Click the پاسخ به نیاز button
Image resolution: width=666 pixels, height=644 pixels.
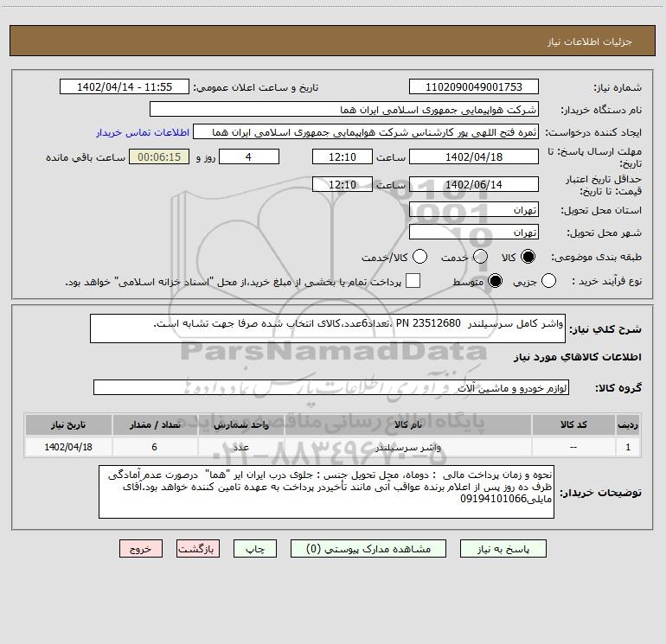pyautogui.click(x=503, y=549)
